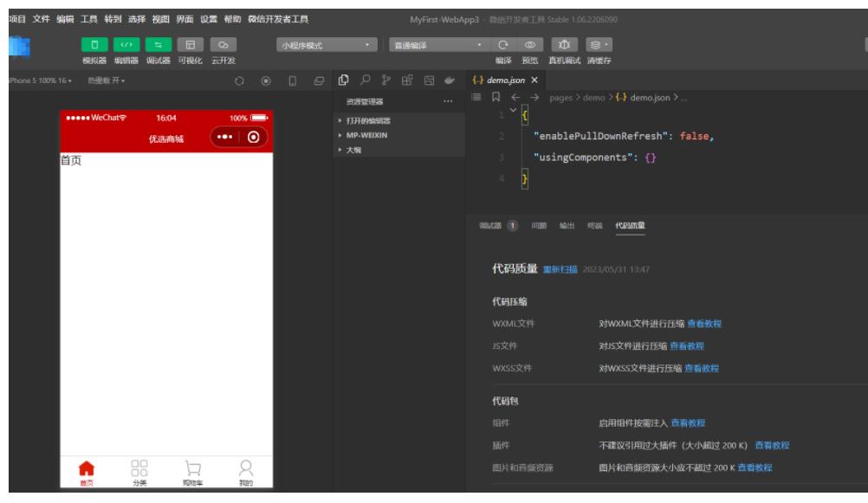
Task: Open the 小程序模式 mode dropdown
Action: coord(327,43)
